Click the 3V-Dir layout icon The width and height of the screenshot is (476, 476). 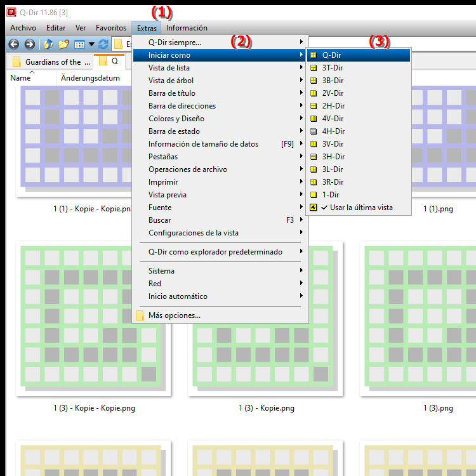tap(314, 144)
